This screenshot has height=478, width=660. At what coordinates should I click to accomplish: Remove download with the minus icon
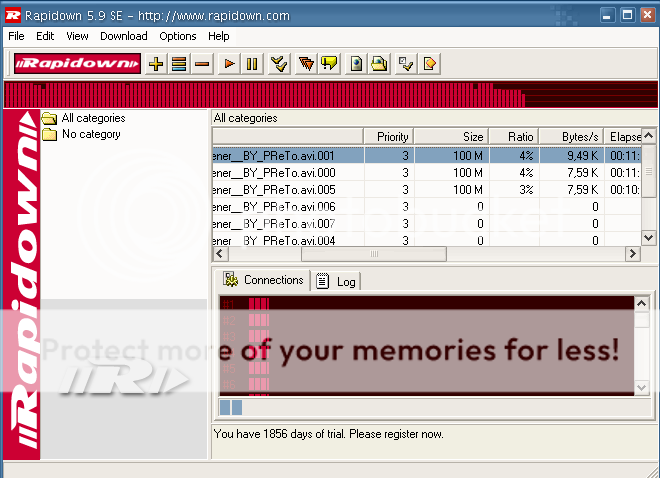[x=202, y=64]
